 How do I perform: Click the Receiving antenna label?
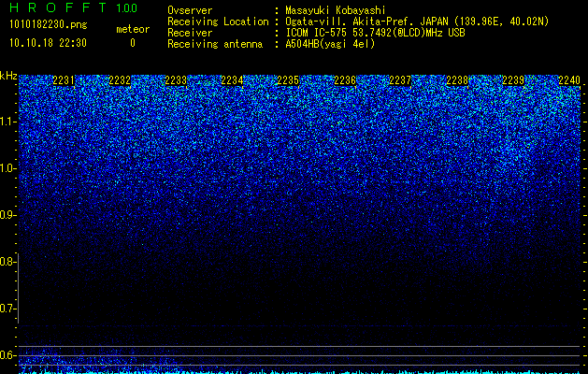[215, 44]
